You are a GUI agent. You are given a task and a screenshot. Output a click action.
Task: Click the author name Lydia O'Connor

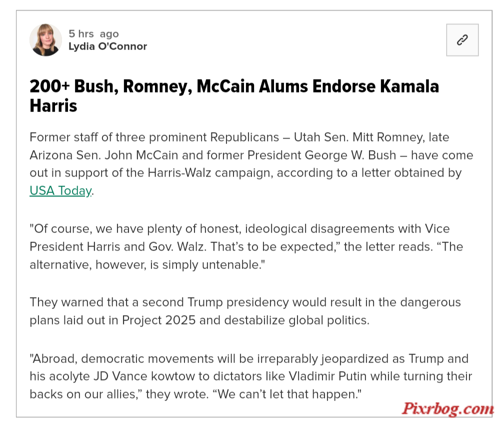[x=107, y=46]
